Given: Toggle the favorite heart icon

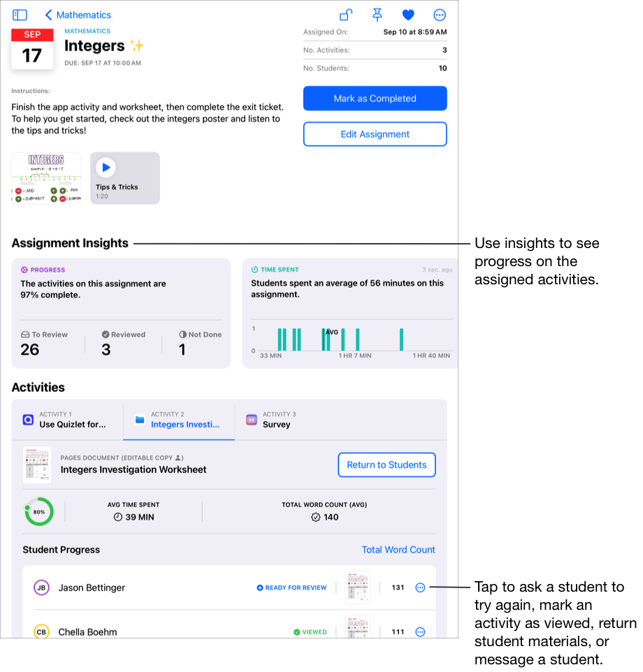Looking at the screenshot, I should click(x=408, y=15).
